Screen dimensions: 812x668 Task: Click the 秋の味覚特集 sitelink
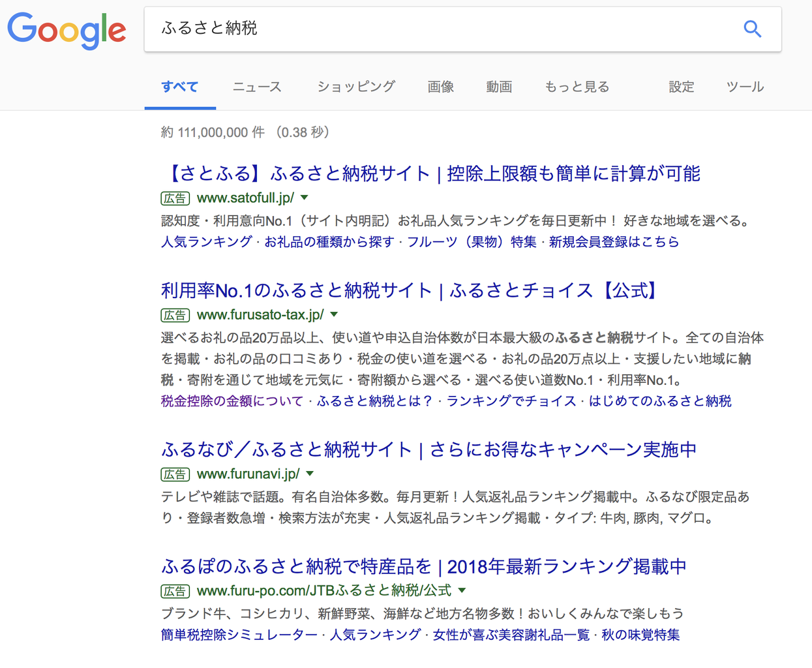(x=640, y=635)
